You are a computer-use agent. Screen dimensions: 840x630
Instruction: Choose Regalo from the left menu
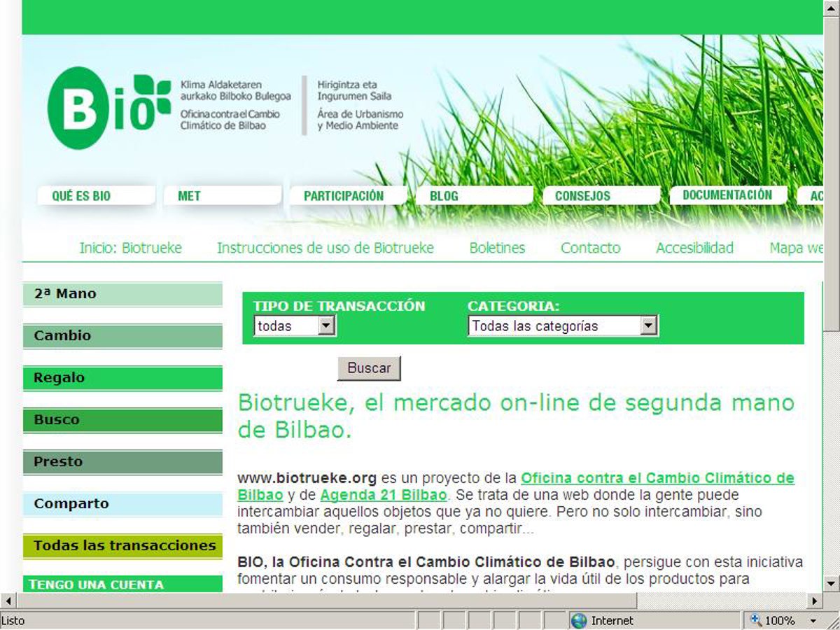122,378
